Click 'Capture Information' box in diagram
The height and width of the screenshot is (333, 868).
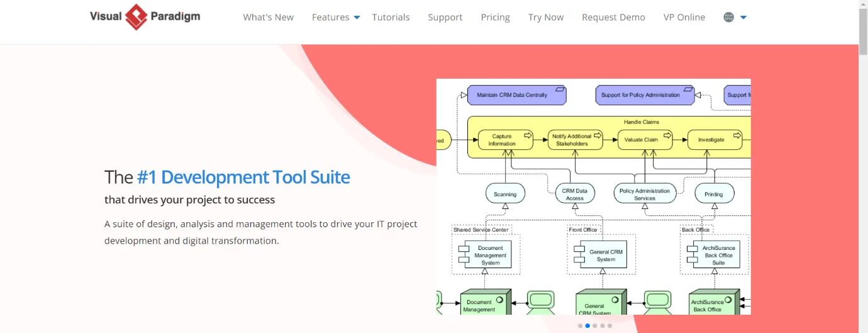505,140
